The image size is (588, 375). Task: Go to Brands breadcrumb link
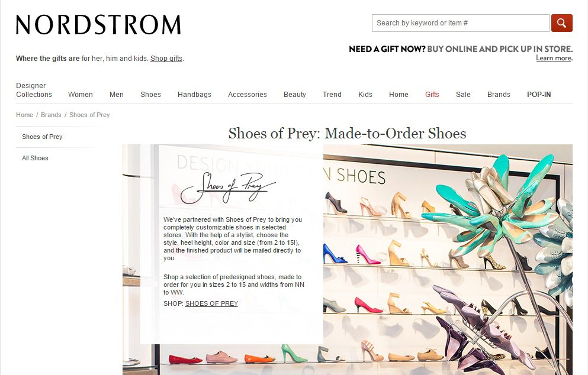pos(51,115)
